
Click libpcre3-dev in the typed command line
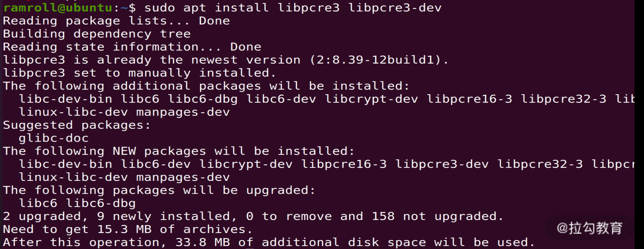tap(395, 8)
